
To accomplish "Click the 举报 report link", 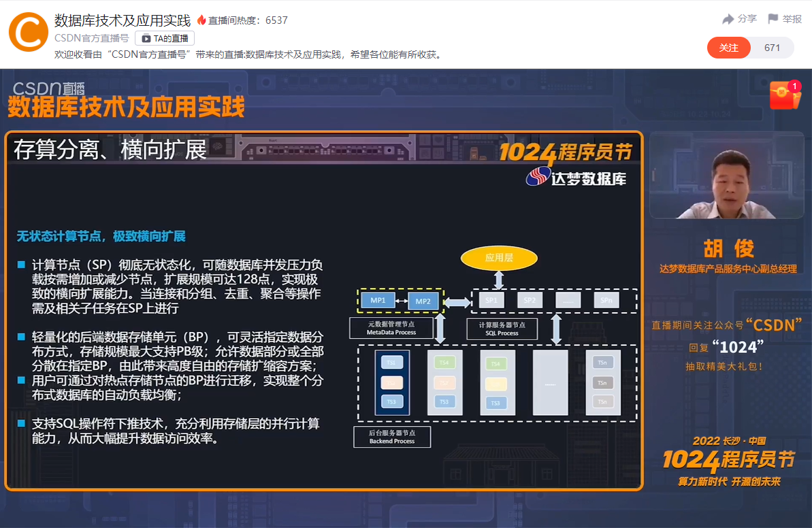I will [792, 19].
